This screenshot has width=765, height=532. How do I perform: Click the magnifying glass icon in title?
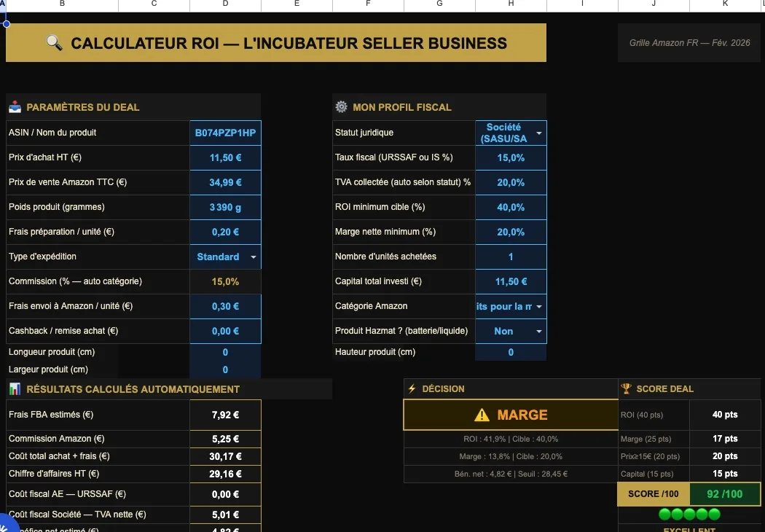(54, 43)
